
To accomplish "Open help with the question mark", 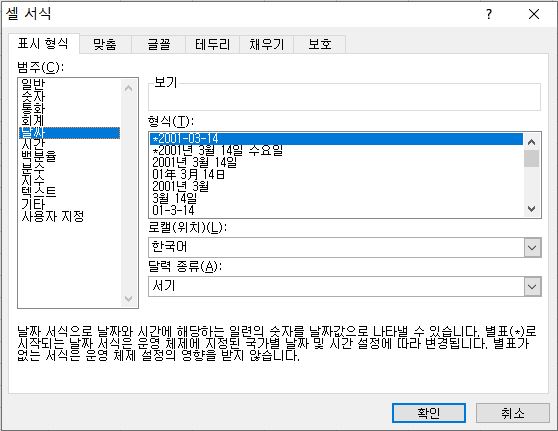I will point(489,15).
